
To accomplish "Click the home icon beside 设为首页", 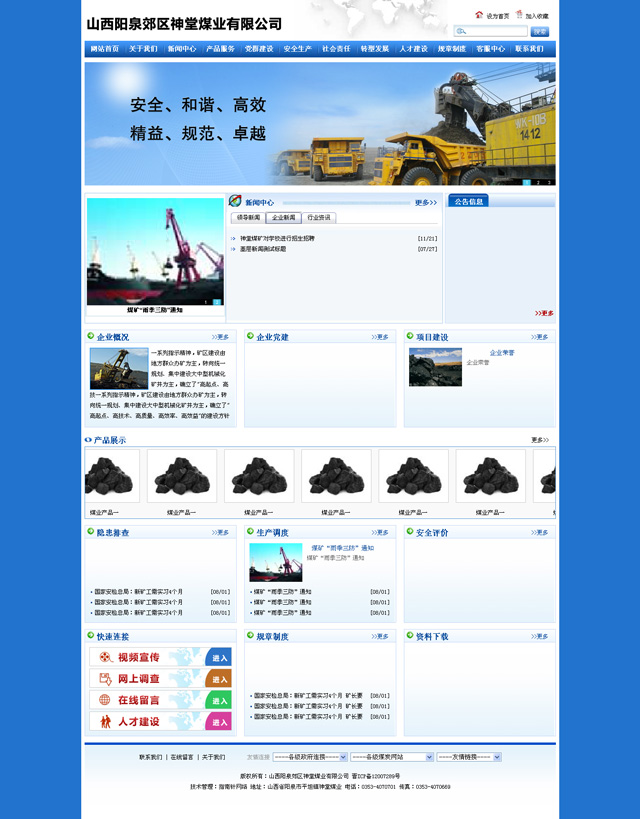I will pyautogui.click(x=479, y=15).
